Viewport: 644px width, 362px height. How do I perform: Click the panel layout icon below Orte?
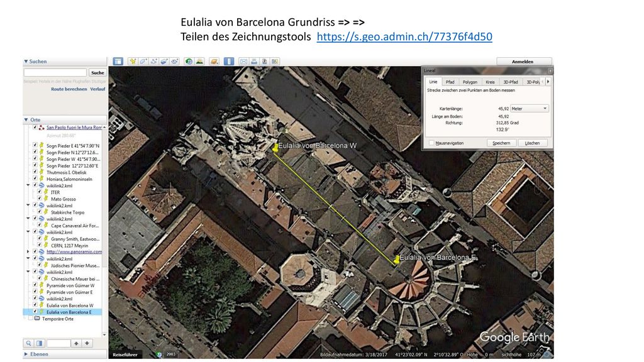[x=39, y=343]
